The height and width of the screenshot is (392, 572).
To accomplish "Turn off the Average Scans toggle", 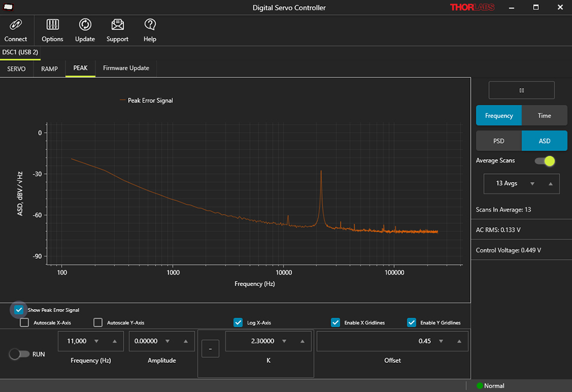I will (545, 161).
